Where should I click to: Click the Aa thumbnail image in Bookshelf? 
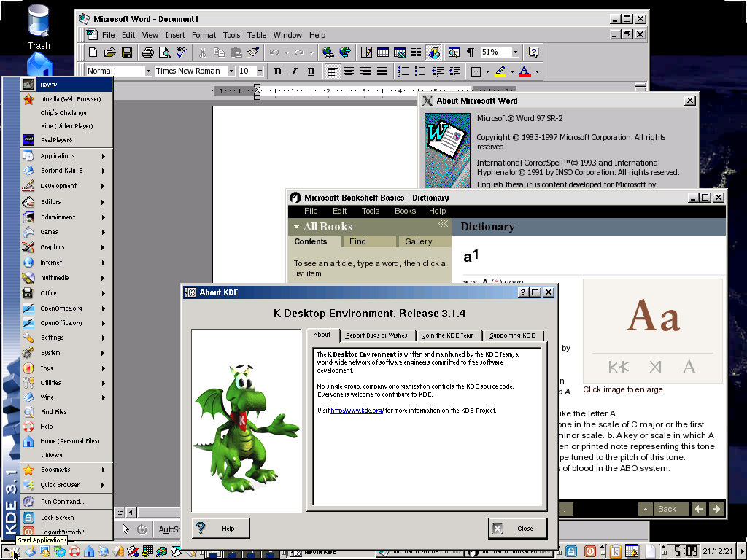(653, 331)
